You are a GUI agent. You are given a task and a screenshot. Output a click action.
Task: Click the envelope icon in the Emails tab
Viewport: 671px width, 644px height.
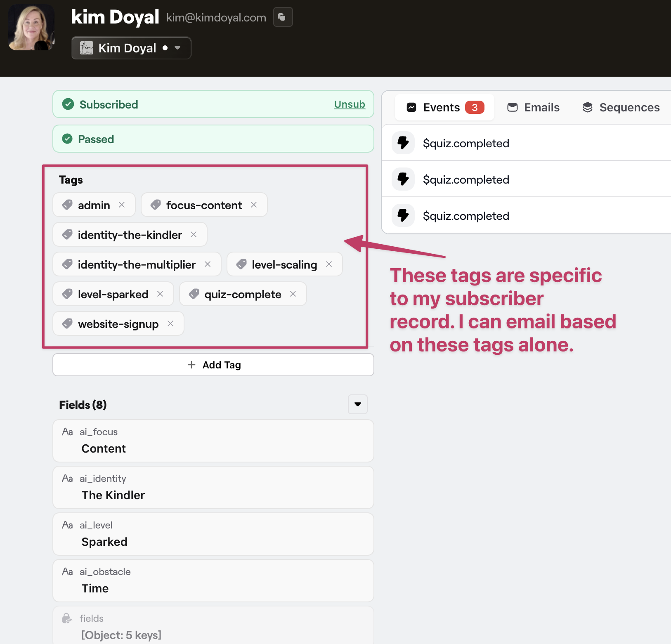coord(512,107)
